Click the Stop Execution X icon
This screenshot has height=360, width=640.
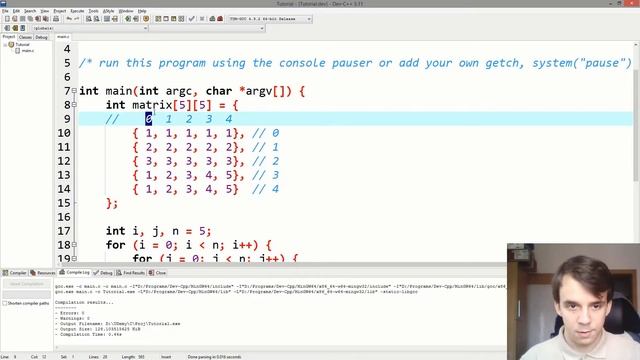coord(202,19)
